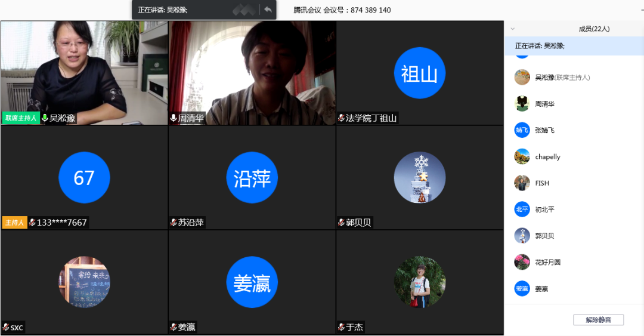Click muted mic icon next to SXC
The width and height of the screenshot is (644, 336).
pyautogui.click(x=6, y=327)
